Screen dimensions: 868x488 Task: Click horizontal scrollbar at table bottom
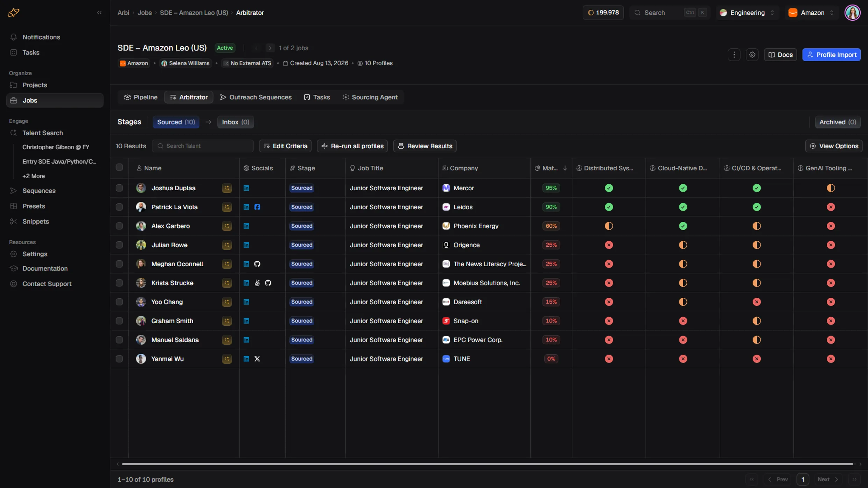coord(487,464)
